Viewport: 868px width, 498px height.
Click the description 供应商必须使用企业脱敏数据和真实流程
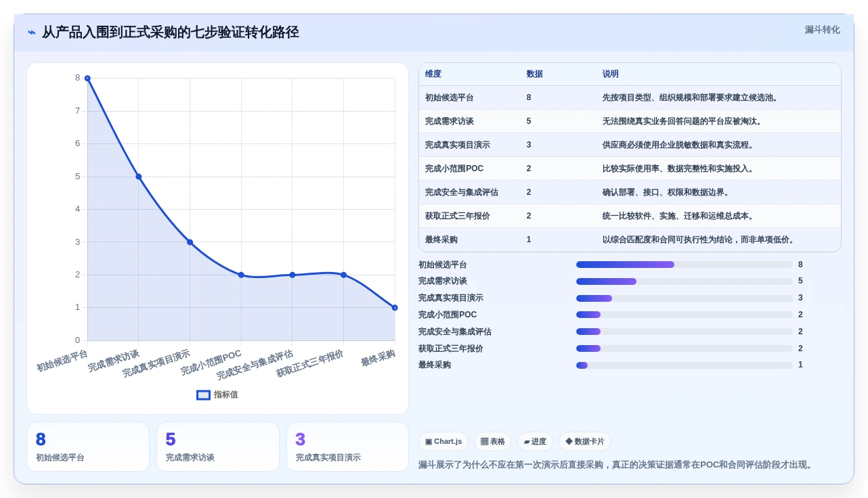click(680, 145)
